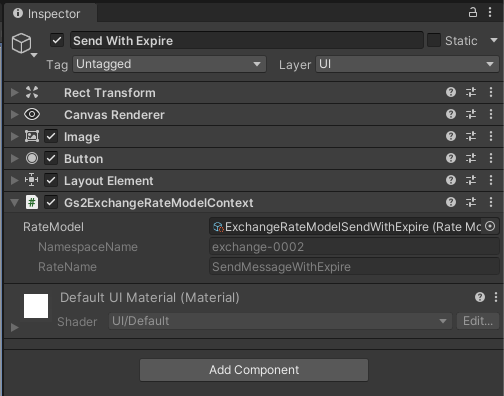Expand the Button component
504x396 pixels.
(x=14, y=158)
